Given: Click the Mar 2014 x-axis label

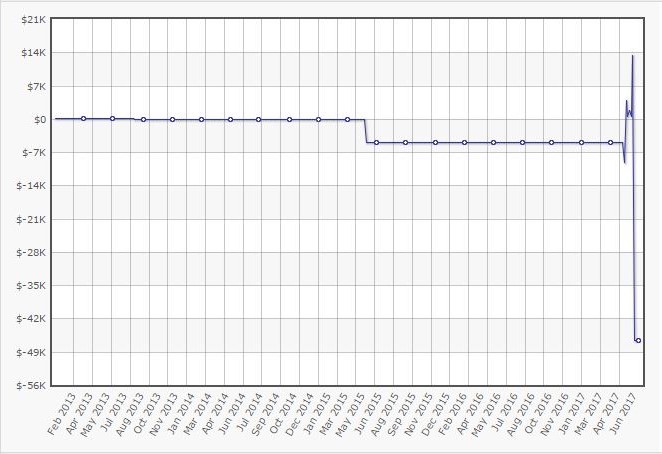Looking at the screenshot, I should 199,414.
